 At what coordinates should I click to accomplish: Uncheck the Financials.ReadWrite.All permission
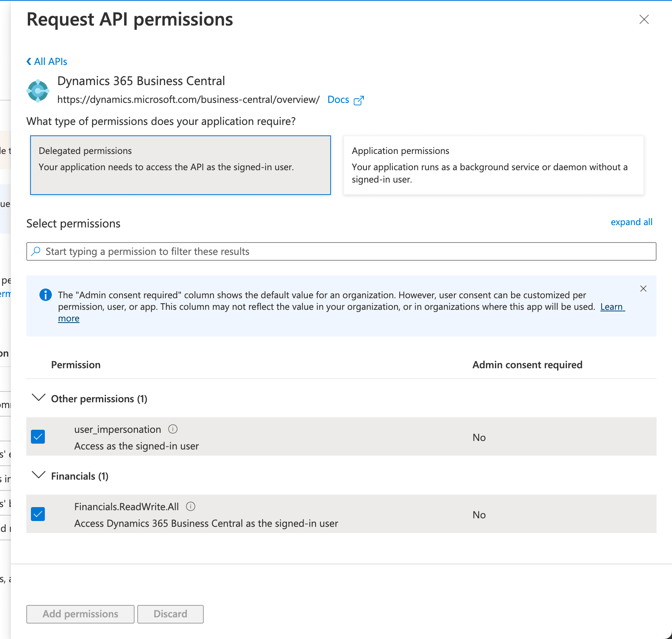tap(38, 514)
